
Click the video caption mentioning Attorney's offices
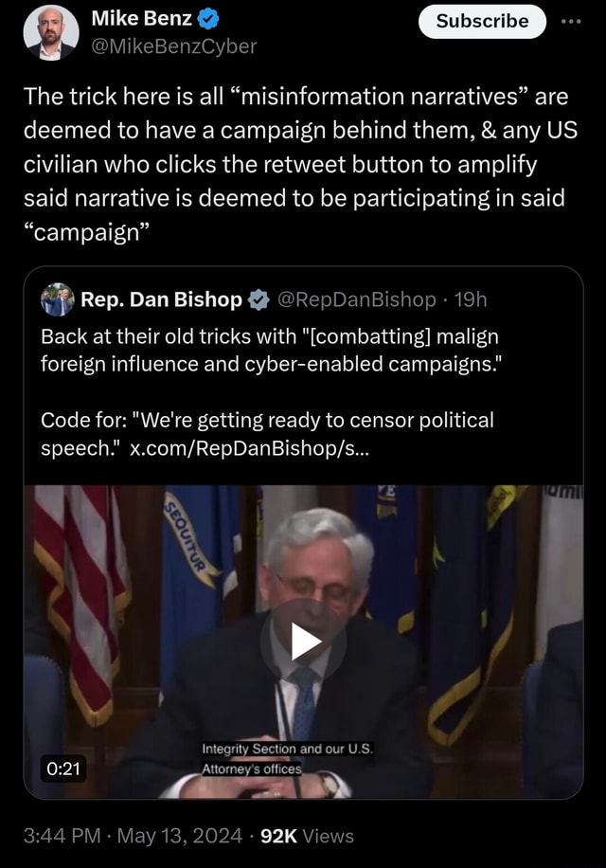click(287, 759)
